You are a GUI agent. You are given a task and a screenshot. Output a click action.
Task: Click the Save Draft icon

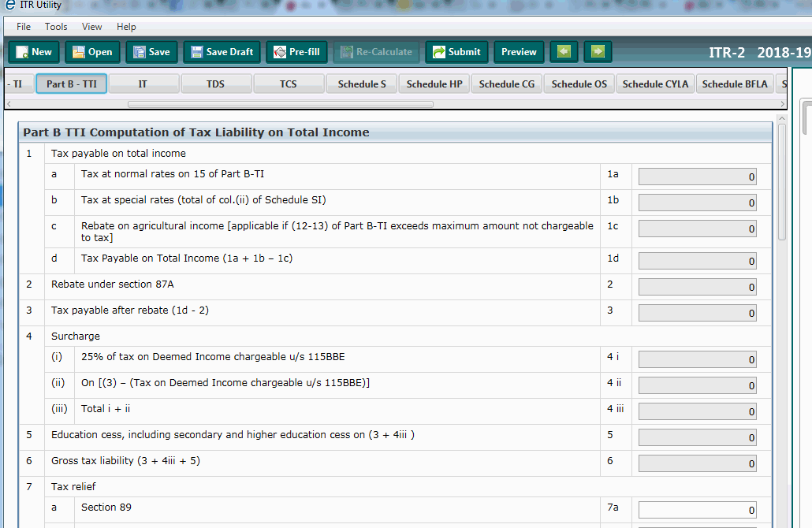(222, 52)
